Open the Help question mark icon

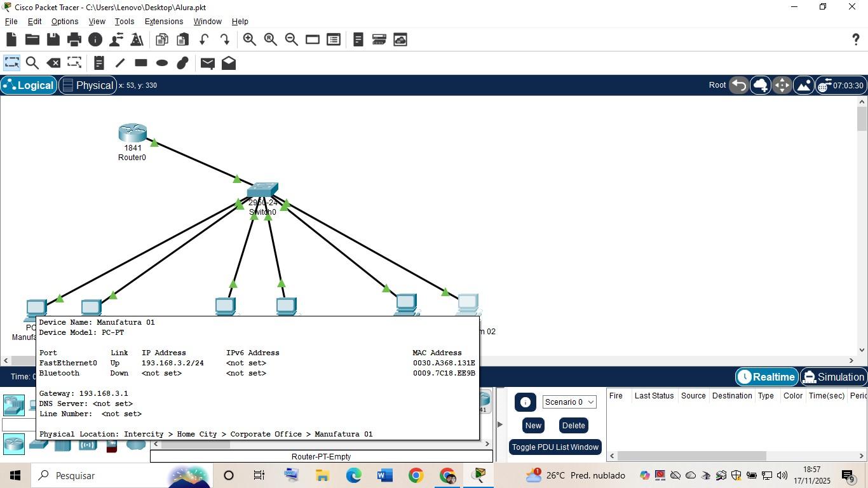pos(856,39)
